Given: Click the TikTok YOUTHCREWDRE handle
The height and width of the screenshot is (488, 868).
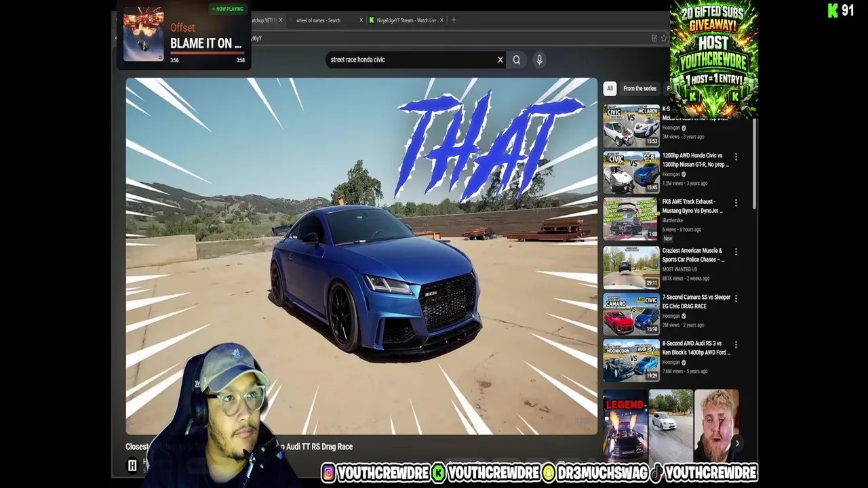Looking at the screenshot, I should (x=704, y=473).
